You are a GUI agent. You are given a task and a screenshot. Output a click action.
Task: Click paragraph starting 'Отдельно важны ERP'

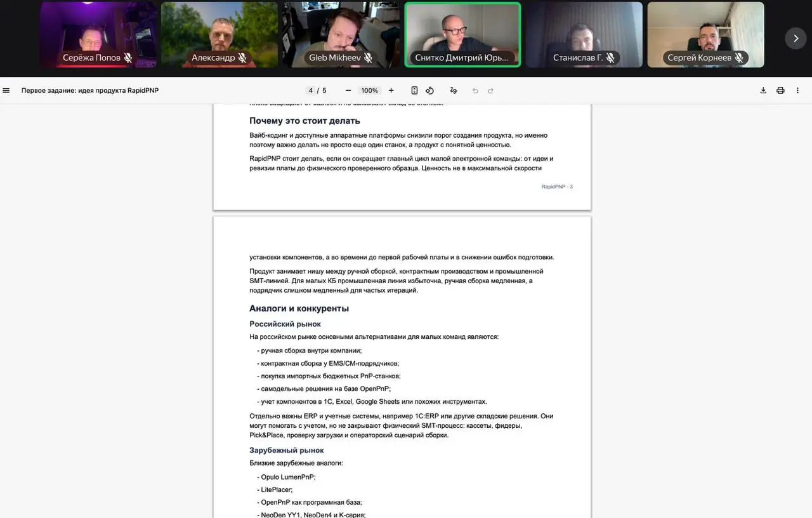[x=401, y=426]
